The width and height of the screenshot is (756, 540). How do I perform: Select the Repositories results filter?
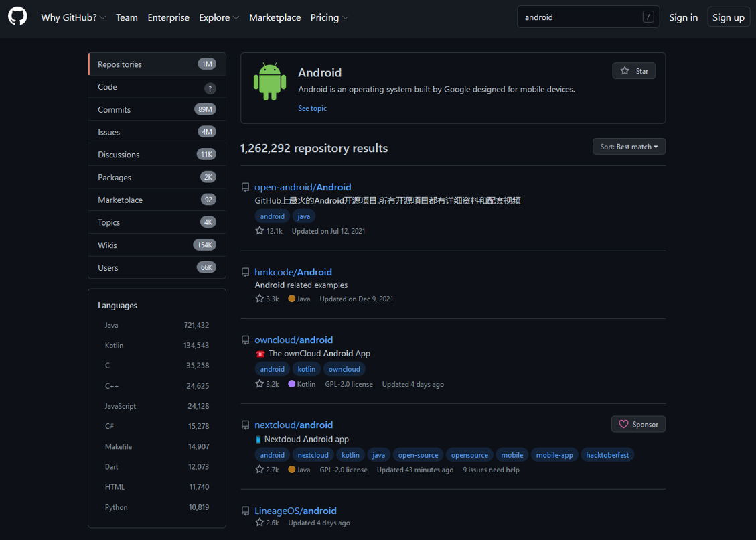coord(157,64)
